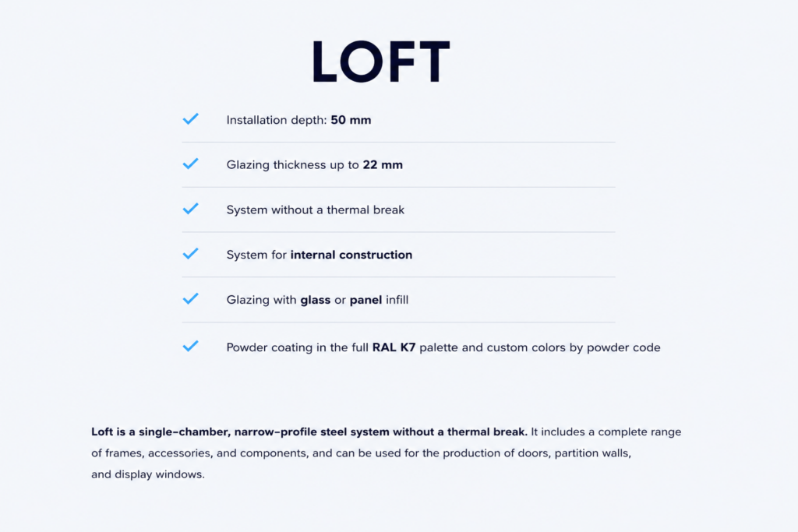Click the bold word glass
798x532 pixels.
pyautogui.click(x=316, y=300)
